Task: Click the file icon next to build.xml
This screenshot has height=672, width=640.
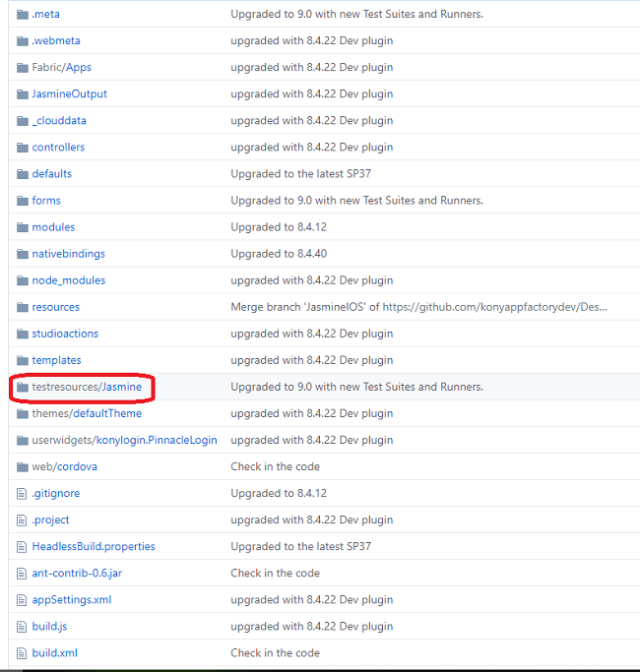Action: click(x=23, y=652)
